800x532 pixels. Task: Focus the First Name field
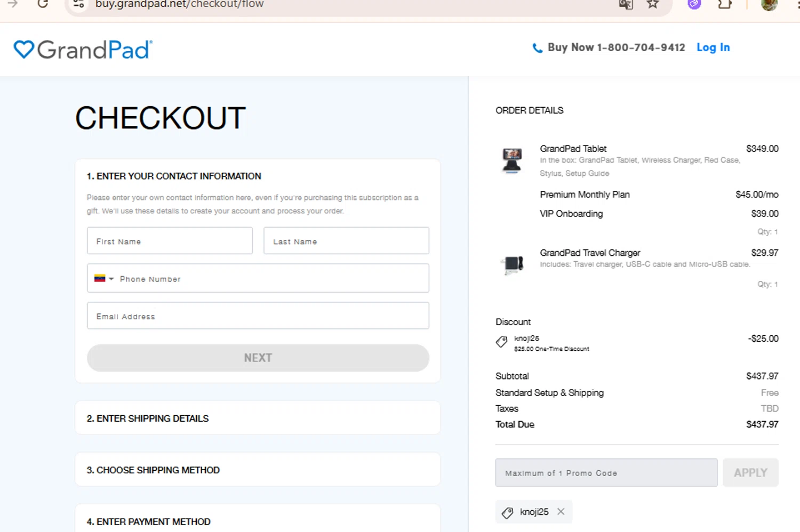pos(170,241)
